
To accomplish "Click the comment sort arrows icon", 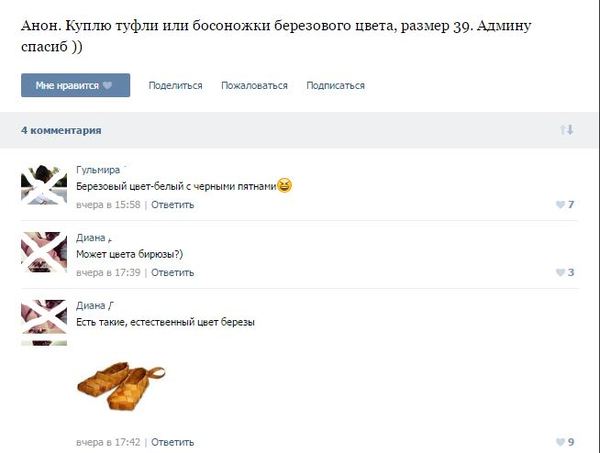I will click(x=567, y=130).
